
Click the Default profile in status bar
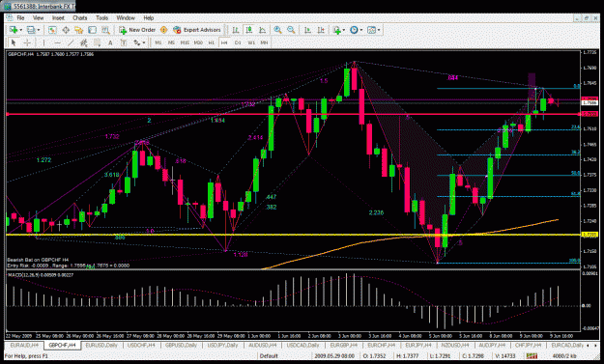[269, 356]
